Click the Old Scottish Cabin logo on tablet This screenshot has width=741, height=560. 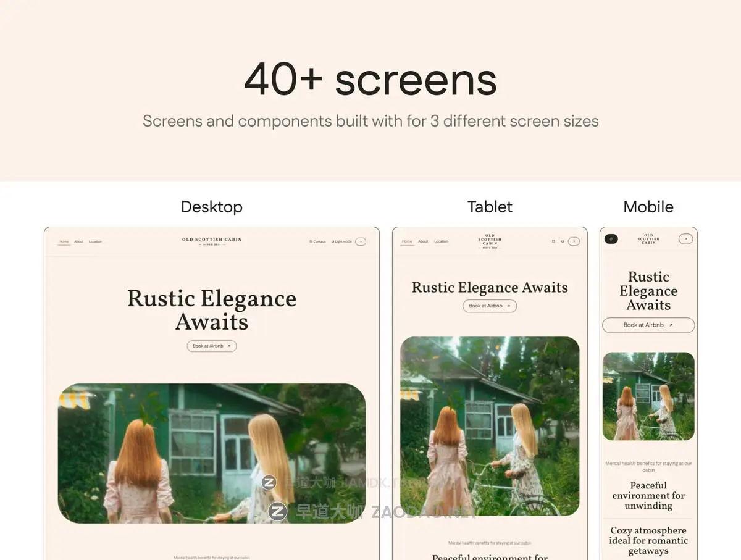tap(490, 240)
